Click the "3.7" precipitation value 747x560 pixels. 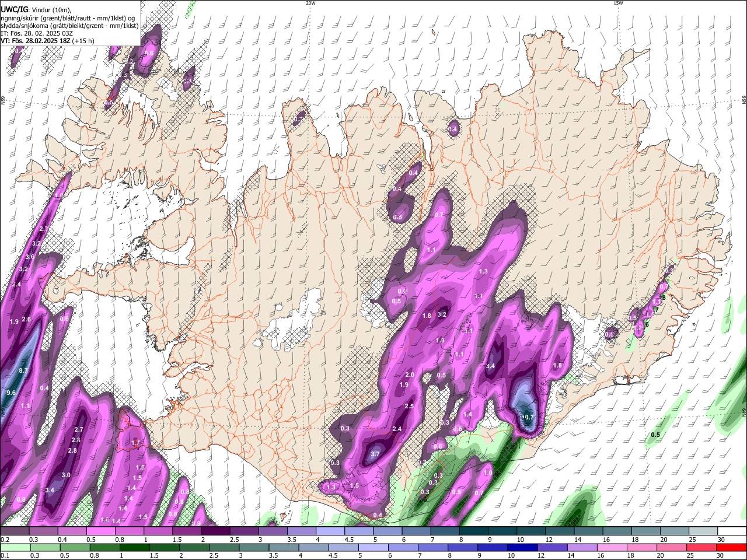coord(376,454)
